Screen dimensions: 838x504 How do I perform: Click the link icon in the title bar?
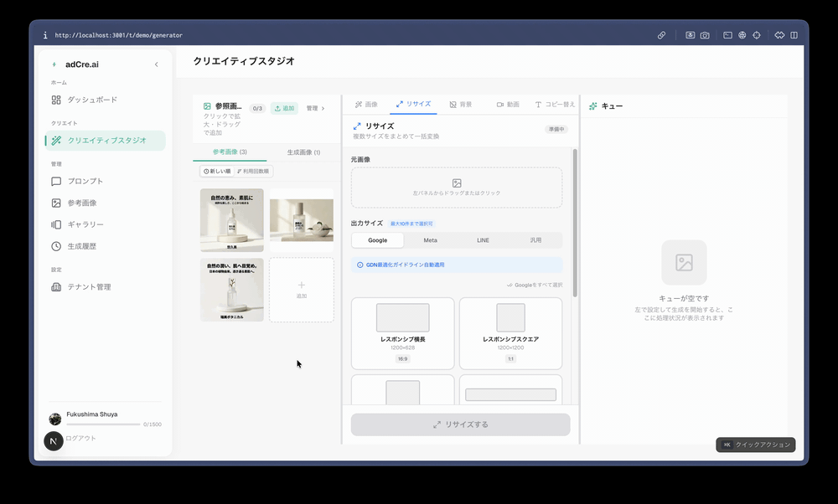click(x=661, y=34)
